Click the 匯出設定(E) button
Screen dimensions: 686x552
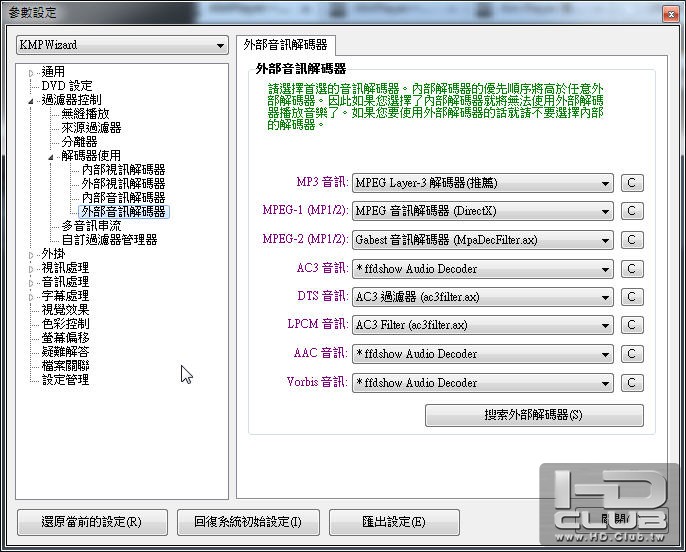coord(394,522)
